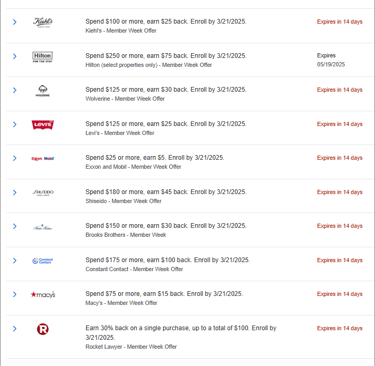Open the Shiseido Spend $180 offer text
Screen dimensions: 375x366
166,192
